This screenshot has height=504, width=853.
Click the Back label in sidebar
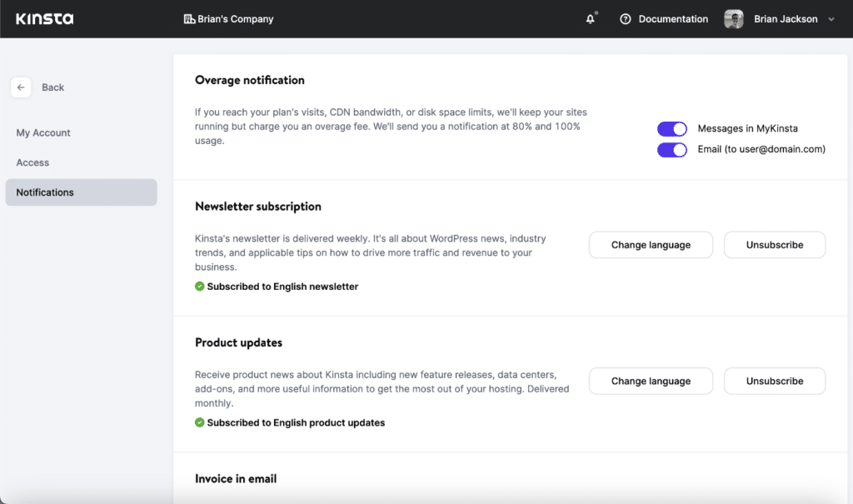[x=52, y=87]
